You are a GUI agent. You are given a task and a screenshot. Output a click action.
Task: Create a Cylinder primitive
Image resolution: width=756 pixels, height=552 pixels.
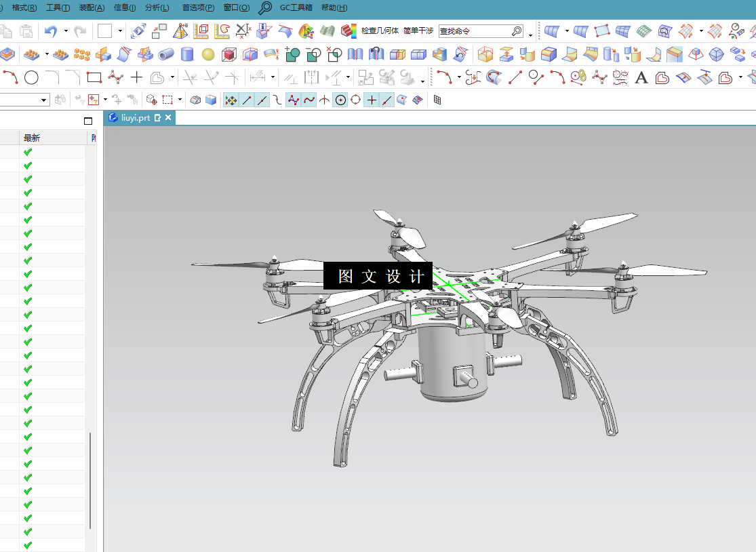(187, 54)
